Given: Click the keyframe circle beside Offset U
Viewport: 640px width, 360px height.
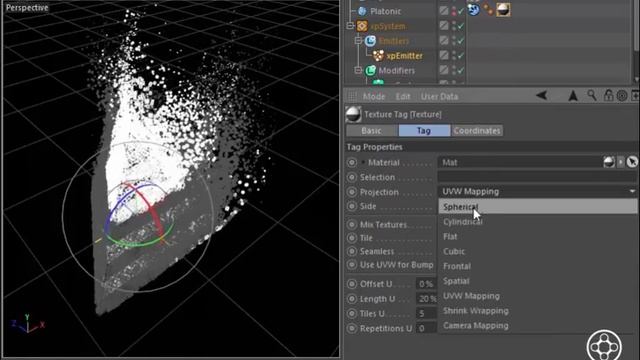Looking at the screenshot, I should 352,284.
